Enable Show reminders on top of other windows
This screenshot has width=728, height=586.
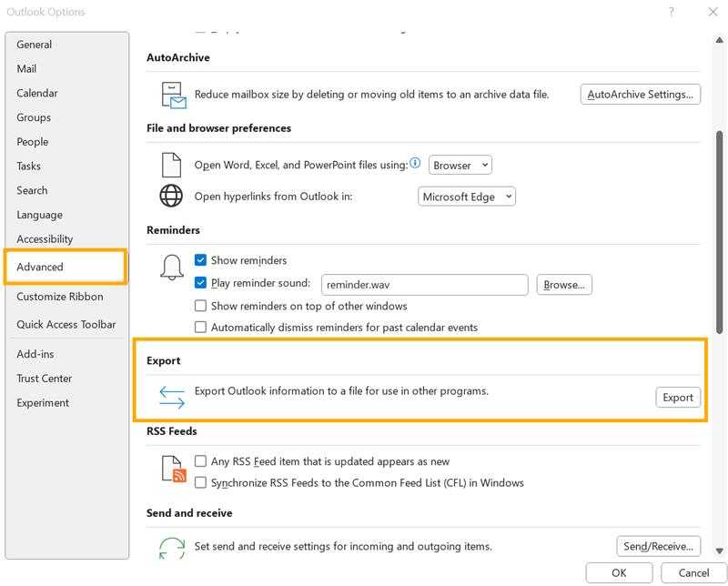pyautogui.click(x=200, y=306)
